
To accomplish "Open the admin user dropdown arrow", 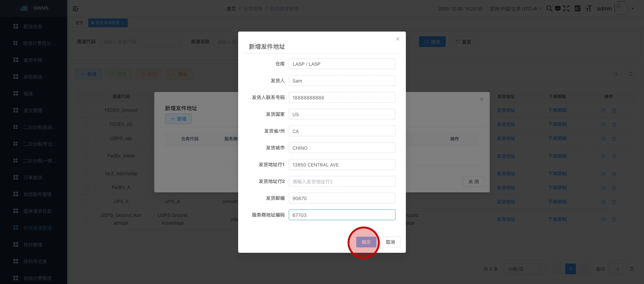I will point(633,9).
